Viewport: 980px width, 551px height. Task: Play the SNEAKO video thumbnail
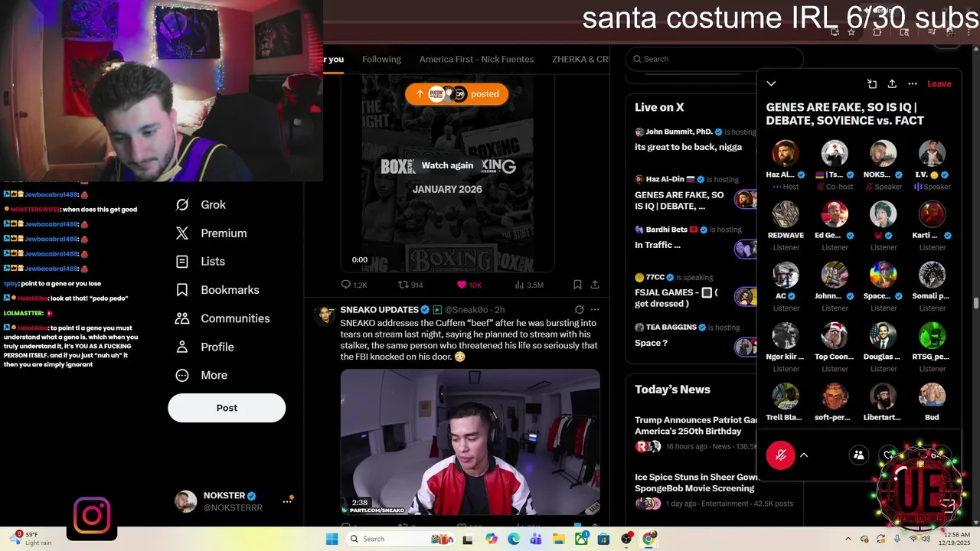pyautogui.click(x=470, y=442)
